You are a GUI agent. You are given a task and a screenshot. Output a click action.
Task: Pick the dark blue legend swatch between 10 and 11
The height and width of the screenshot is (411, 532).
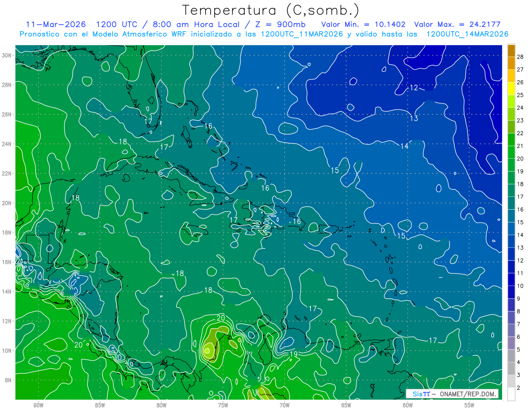click(511, 279)
